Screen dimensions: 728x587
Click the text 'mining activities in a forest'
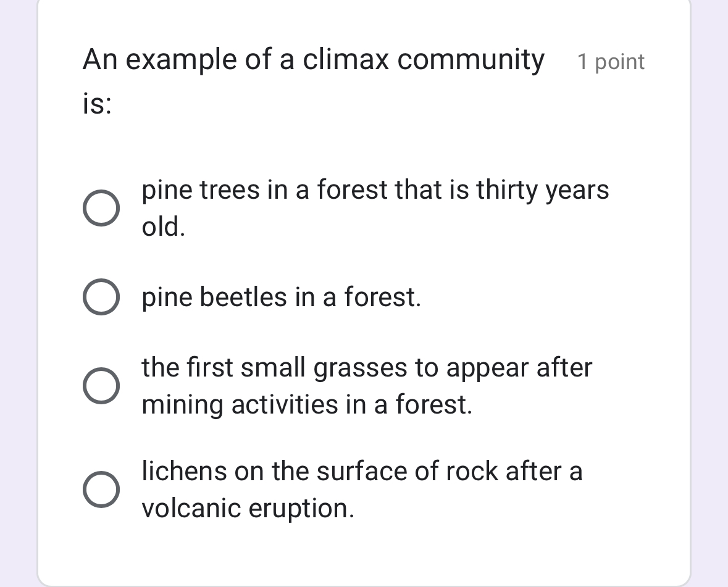pos(306,404)
